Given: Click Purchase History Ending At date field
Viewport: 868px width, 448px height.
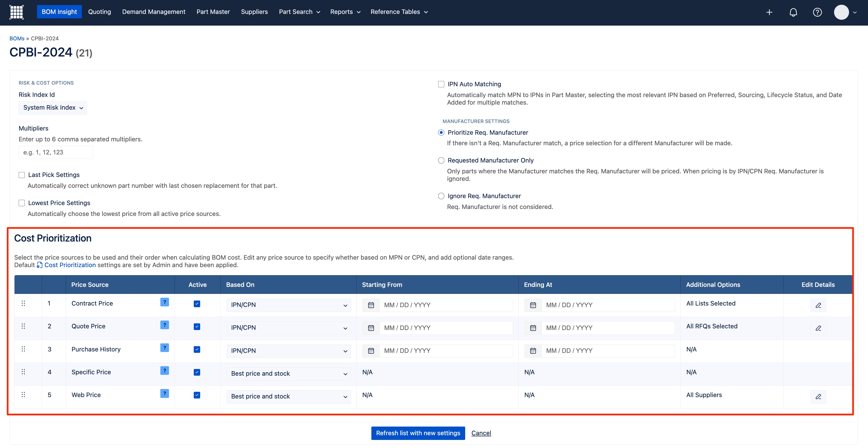Looking at the screenshot, I should [x=608, y=351].
